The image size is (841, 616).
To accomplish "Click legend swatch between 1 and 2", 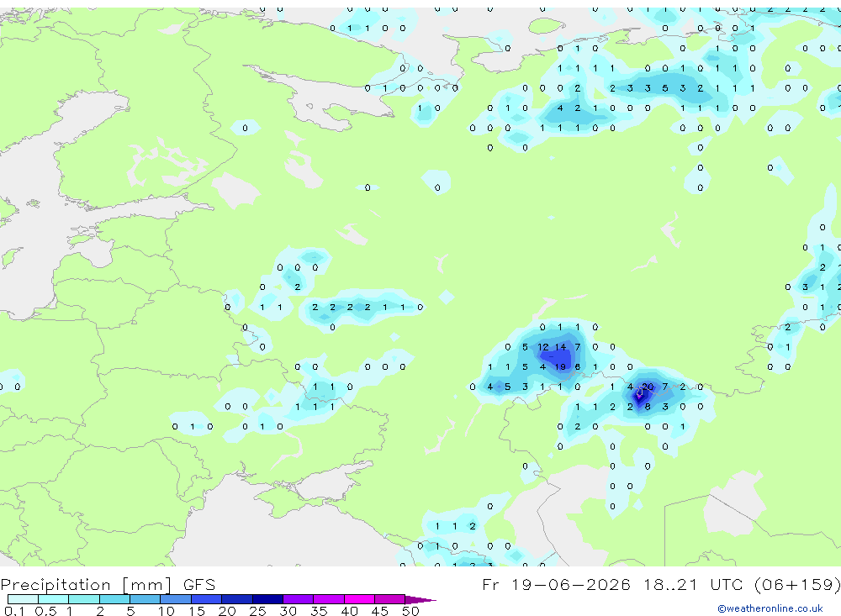I will 84,599.
